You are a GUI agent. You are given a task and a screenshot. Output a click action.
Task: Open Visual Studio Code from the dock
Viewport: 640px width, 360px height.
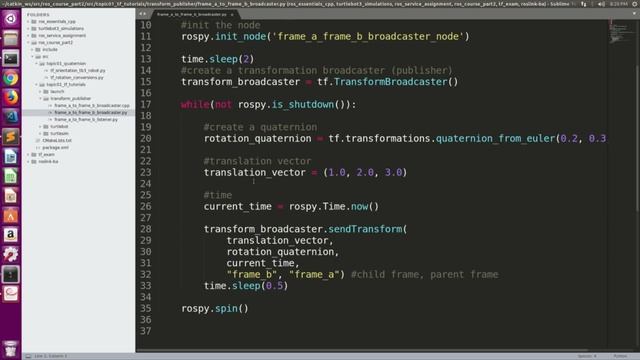(11, 117)
